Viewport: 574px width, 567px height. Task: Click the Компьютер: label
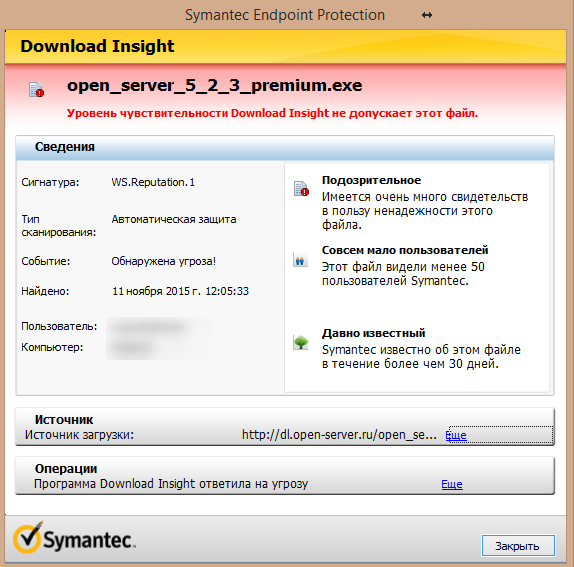(x=52, y=347)
